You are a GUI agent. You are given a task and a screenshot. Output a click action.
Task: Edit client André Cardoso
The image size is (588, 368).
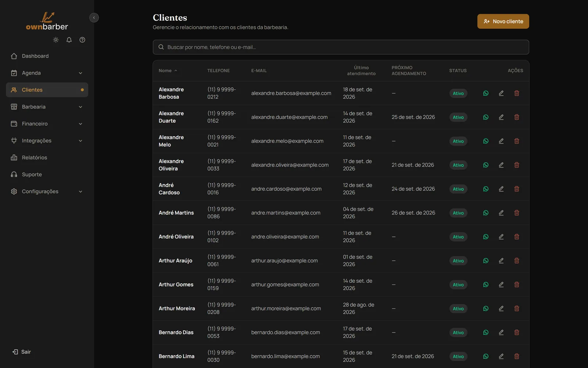(x=501, y=189)
